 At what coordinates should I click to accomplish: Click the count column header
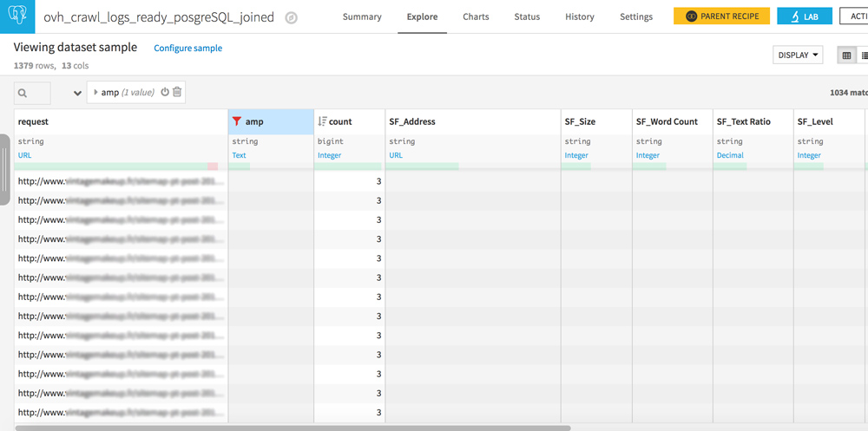tap(349, 121)
